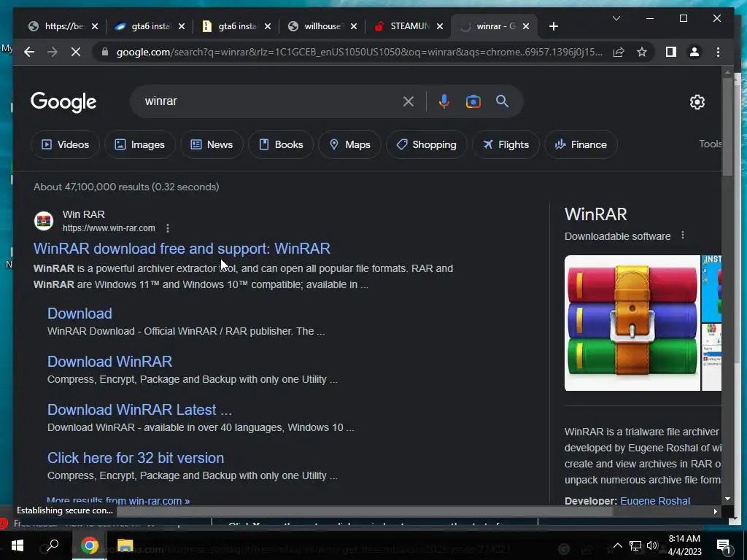Image resolution: width=747 pixels, height=560 pixels.
Task: Filter results by Videos
Action: (65, 144)
